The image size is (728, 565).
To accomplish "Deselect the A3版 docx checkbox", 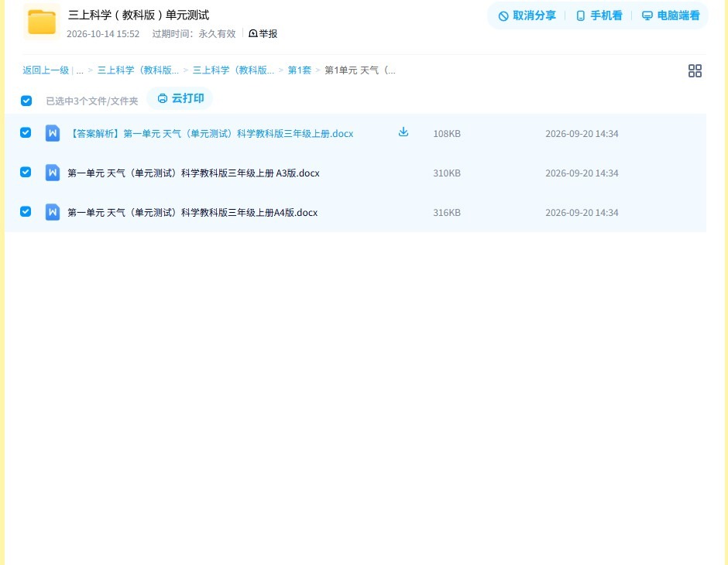I will pyautogui.click(x=26, y=172).
